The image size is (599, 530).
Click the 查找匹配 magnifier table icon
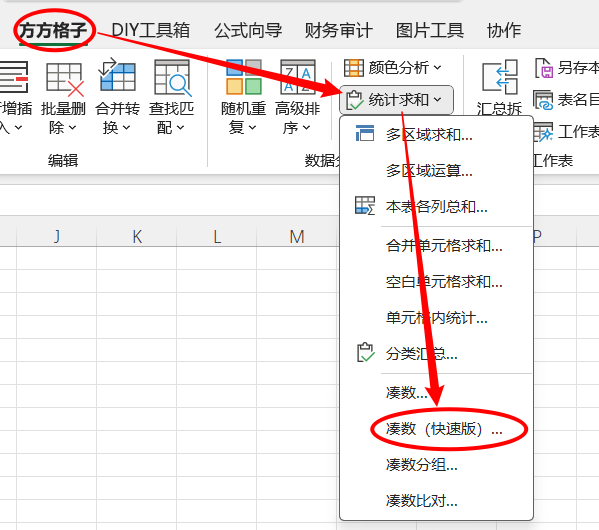(172, 78)
